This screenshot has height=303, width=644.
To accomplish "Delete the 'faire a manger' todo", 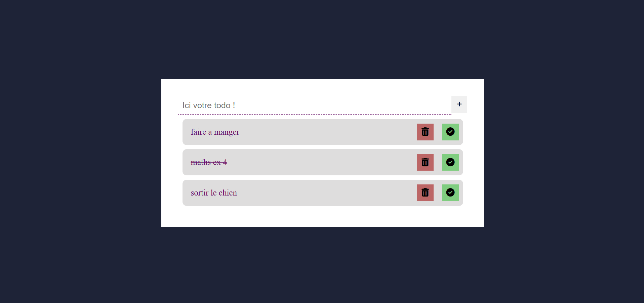I will [425, 132].
